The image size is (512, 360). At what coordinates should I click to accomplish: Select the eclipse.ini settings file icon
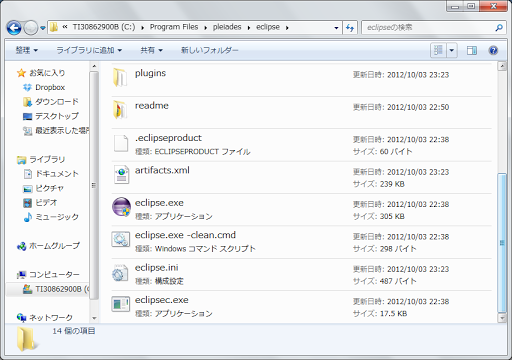[x=120, y=273]
